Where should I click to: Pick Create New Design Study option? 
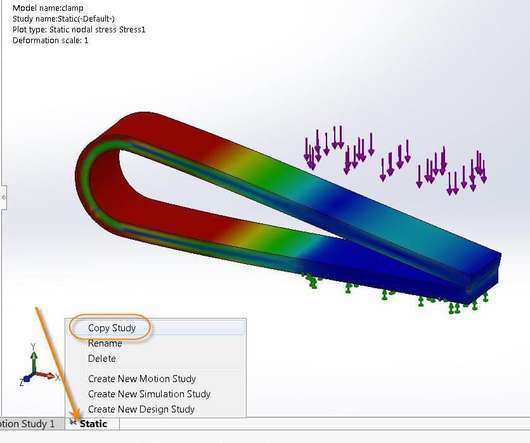pyautogui.click(x=141, y=409)
